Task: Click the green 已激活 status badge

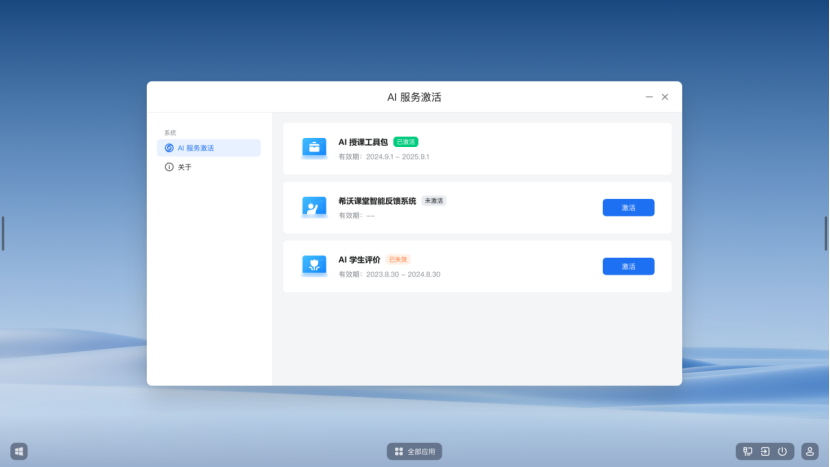Action: [406, 142]
